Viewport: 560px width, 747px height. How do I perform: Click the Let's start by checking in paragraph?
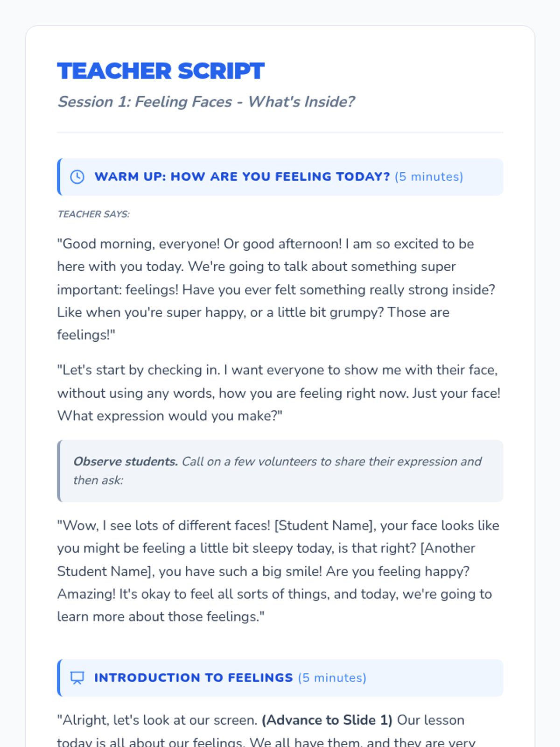click(278, 393)
